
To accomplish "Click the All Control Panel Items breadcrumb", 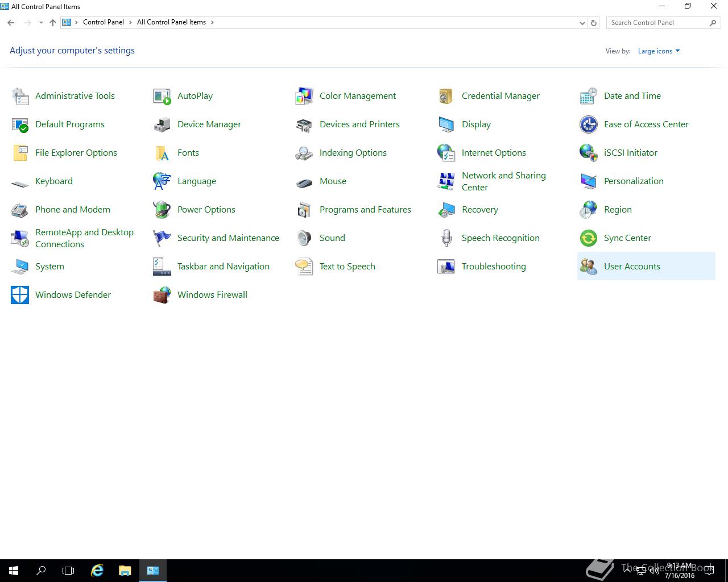I will (x=171, y=22).
